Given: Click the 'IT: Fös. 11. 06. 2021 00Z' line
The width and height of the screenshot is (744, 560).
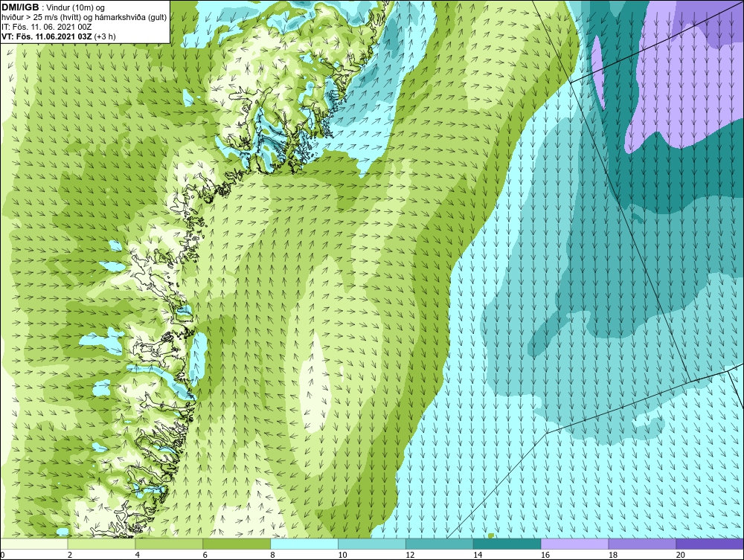Looking at the screenshot, I should pos(46,27).
